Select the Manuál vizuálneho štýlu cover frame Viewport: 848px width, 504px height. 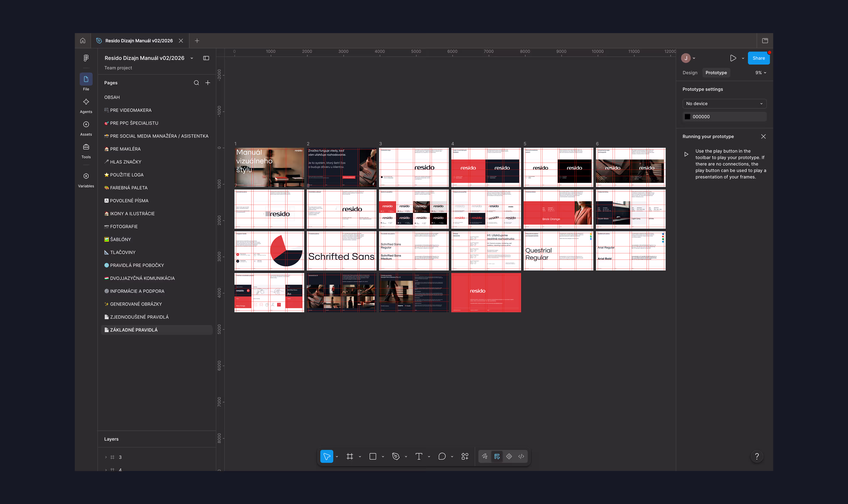(x=269, y=167)
